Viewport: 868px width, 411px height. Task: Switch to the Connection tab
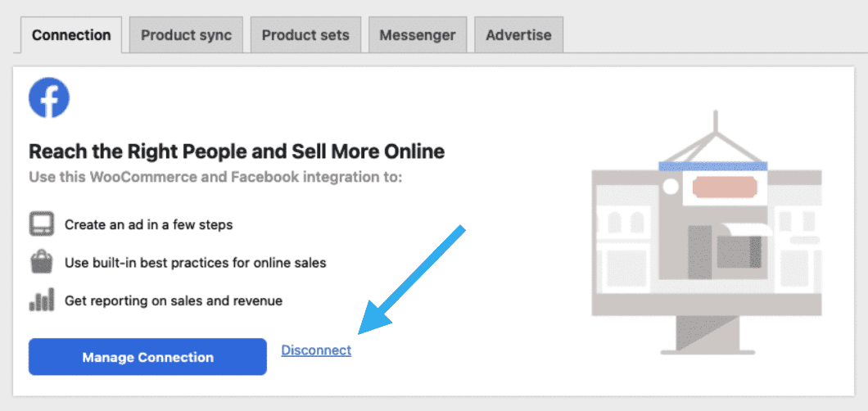71,35
